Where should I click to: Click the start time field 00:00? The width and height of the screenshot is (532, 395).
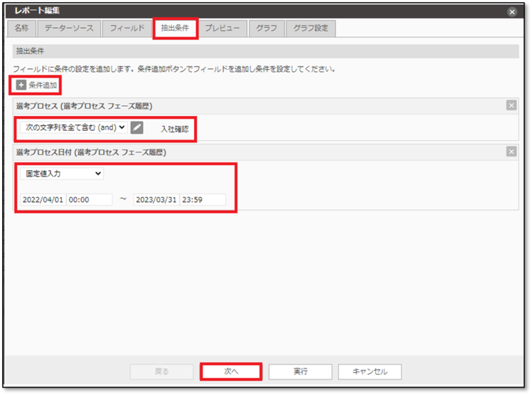pyautogui.click(x=90, y=200)
